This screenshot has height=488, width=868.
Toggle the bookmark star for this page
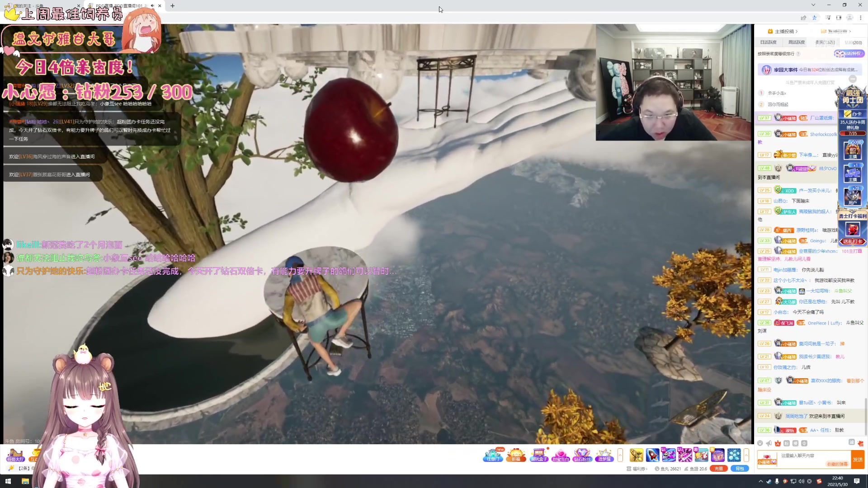(815, 18)
